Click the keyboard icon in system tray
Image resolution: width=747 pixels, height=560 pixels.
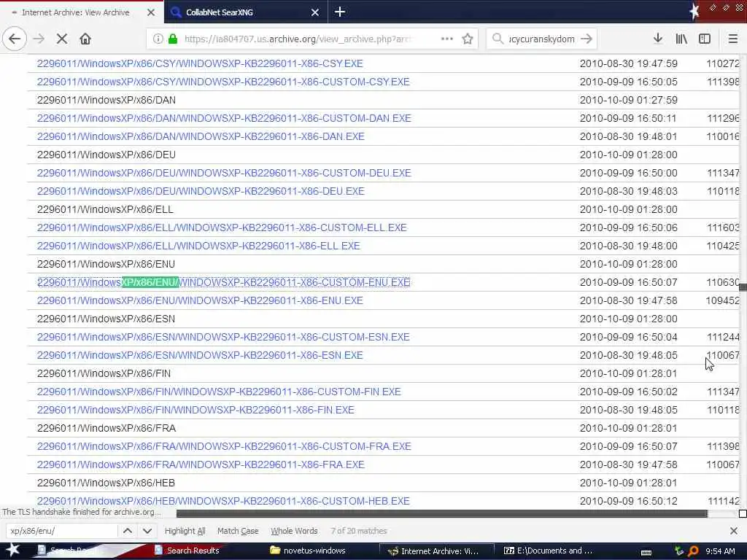(x=646, y=552)
